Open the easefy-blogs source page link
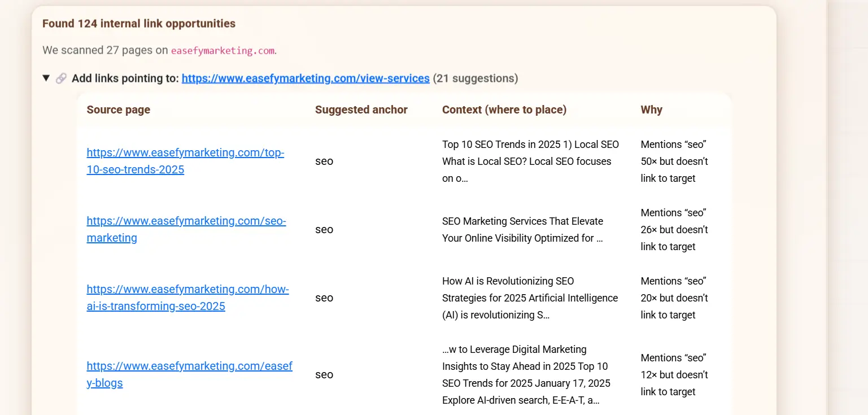Image resolution: width=868 pixels, height=415 pixels. point(189,374)
